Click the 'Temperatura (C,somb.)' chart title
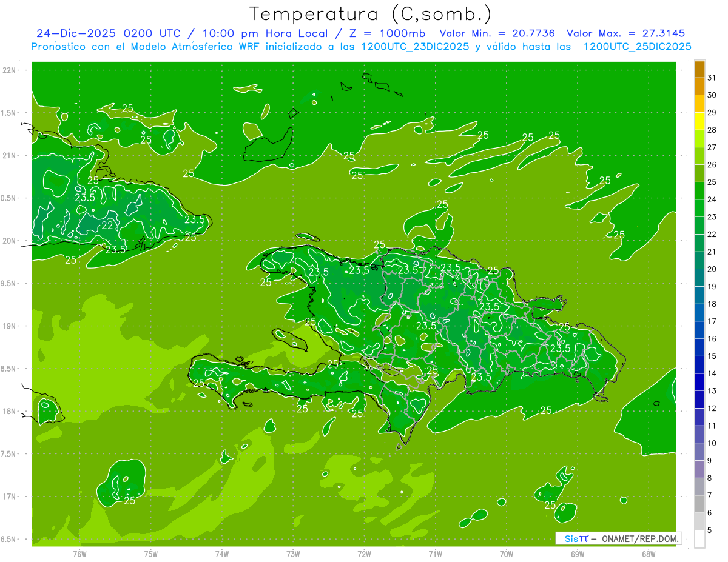Viewport: 728px width, 562px height. click(369, 14)
